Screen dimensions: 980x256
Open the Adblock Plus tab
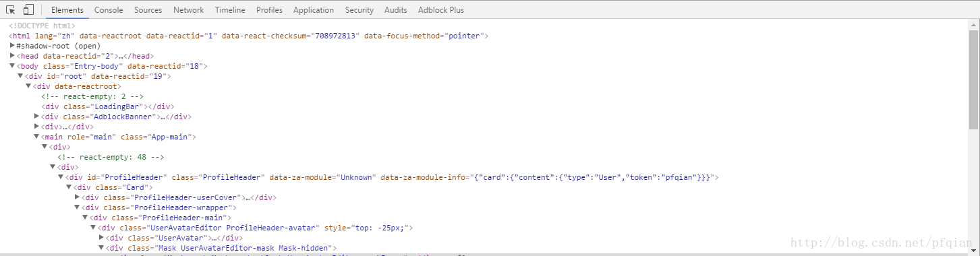441,10
